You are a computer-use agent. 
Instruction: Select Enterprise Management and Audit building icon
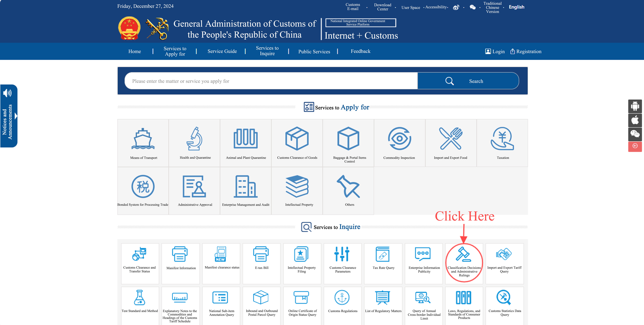coord(245,186)
